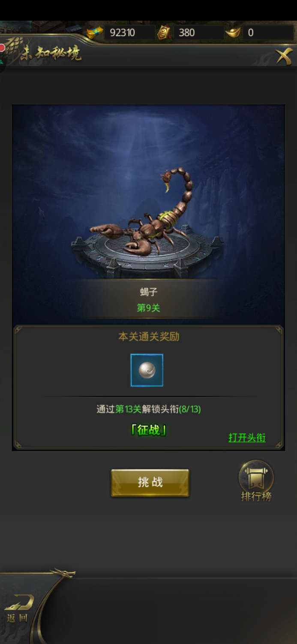
Task: Tap the gold ingot currency icon
Action: (233, 33)
